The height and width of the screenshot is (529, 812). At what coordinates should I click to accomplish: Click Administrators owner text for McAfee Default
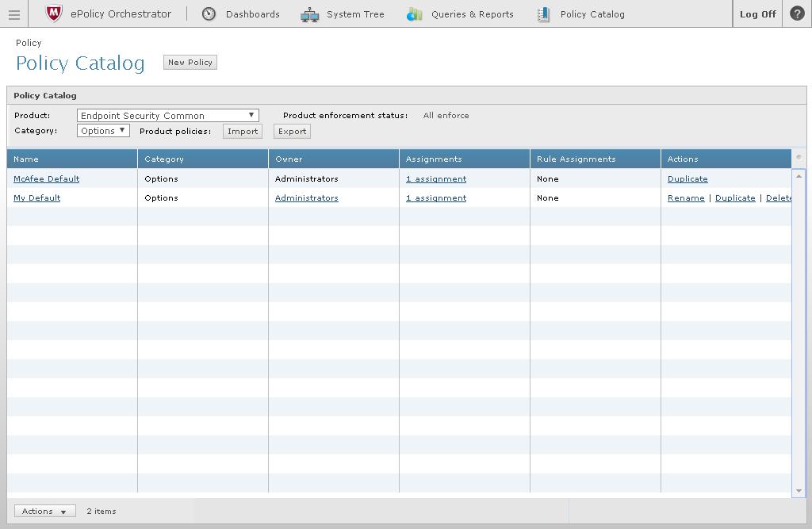point(307,178)
